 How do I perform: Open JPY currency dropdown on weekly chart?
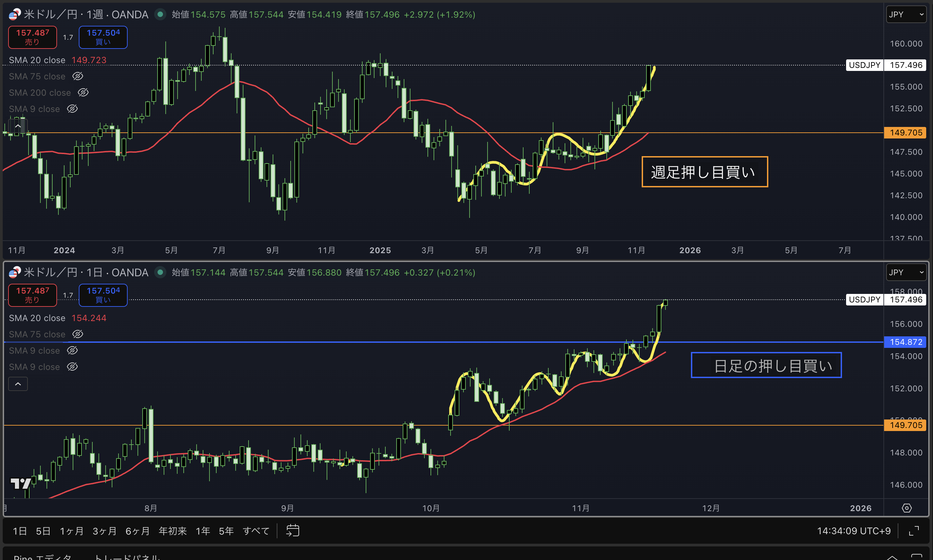tap(905, 14)
